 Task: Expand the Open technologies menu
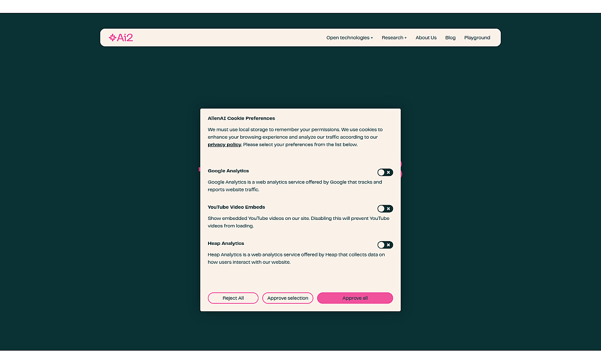(x=350, y=38)
